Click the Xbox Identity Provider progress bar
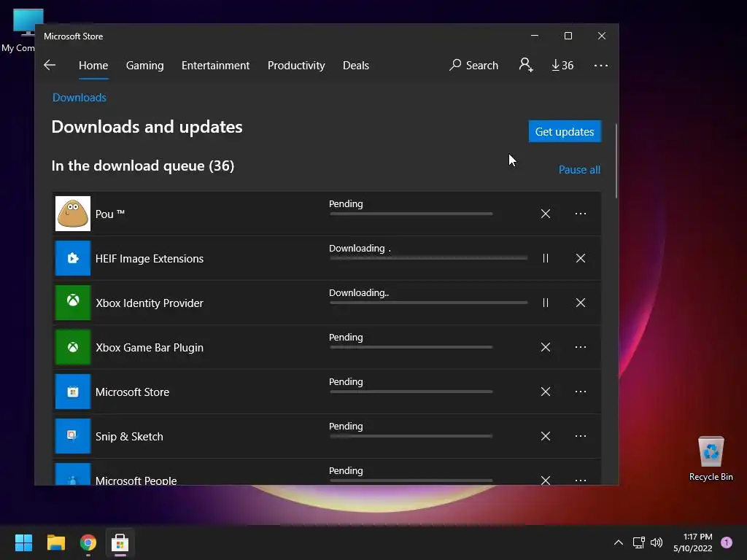The image size is (747, 560). point(429,303)
